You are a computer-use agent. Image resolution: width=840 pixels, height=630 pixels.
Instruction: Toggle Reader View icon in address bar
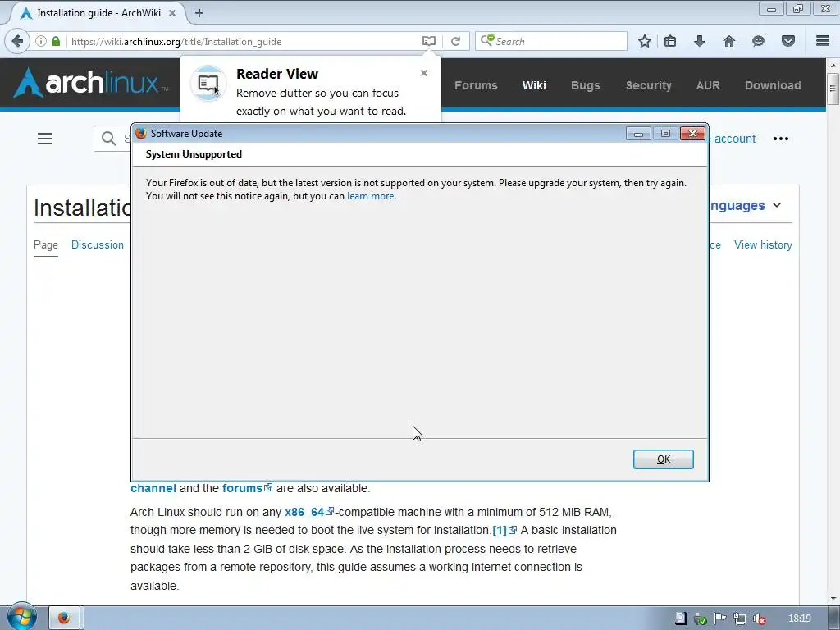428,41
